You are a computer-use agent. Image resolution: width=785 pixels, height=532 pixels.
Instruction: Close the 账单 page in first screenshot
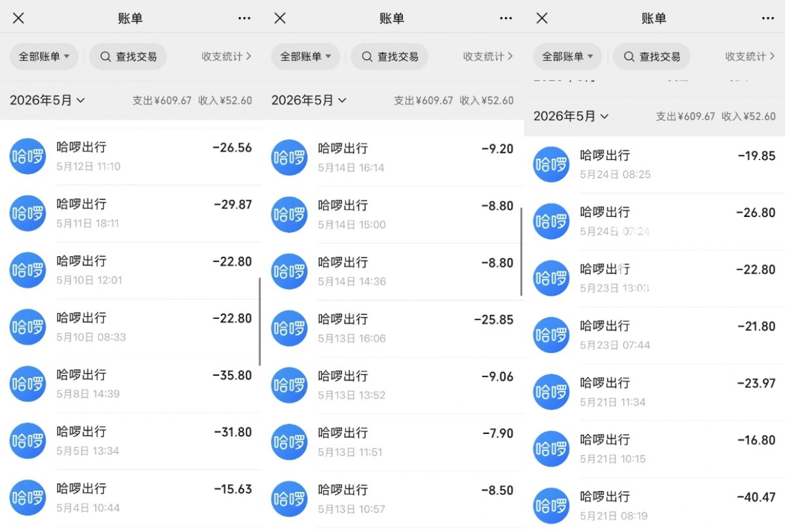tap(18, 18)
